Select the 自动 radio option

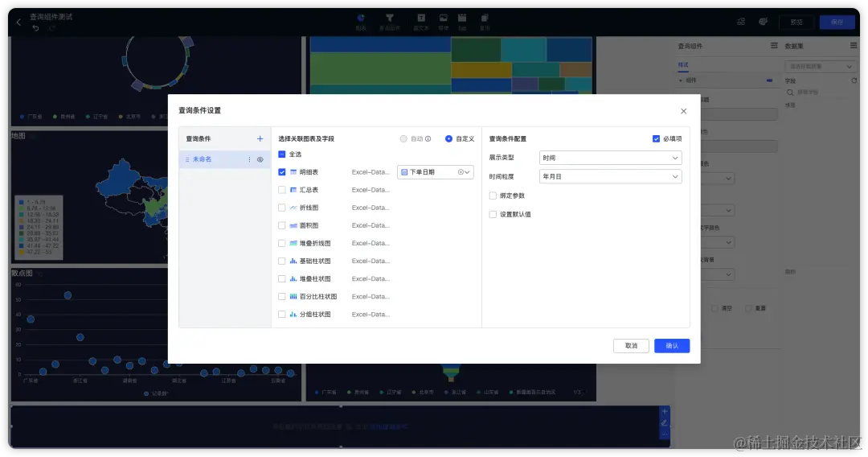click(x=403, y=139)
